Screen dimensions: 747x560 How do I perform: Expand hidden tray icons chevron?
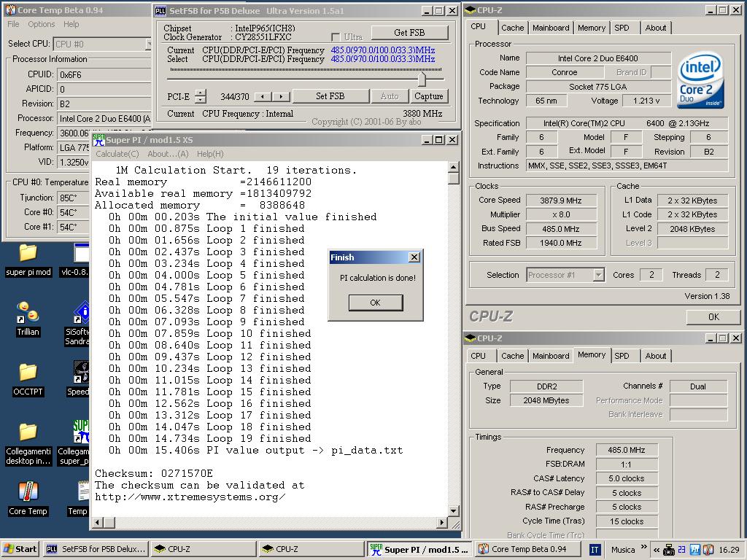pos(656,550)
